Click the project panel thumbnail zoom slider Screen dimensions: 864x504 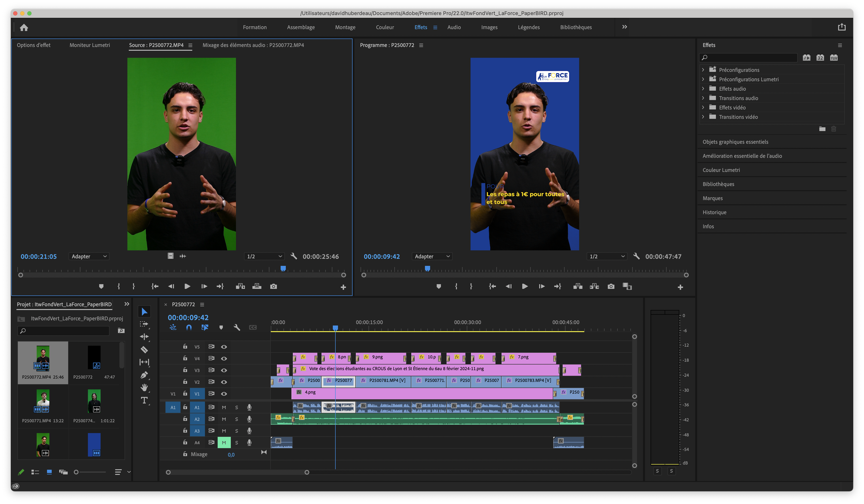point(76,472)
